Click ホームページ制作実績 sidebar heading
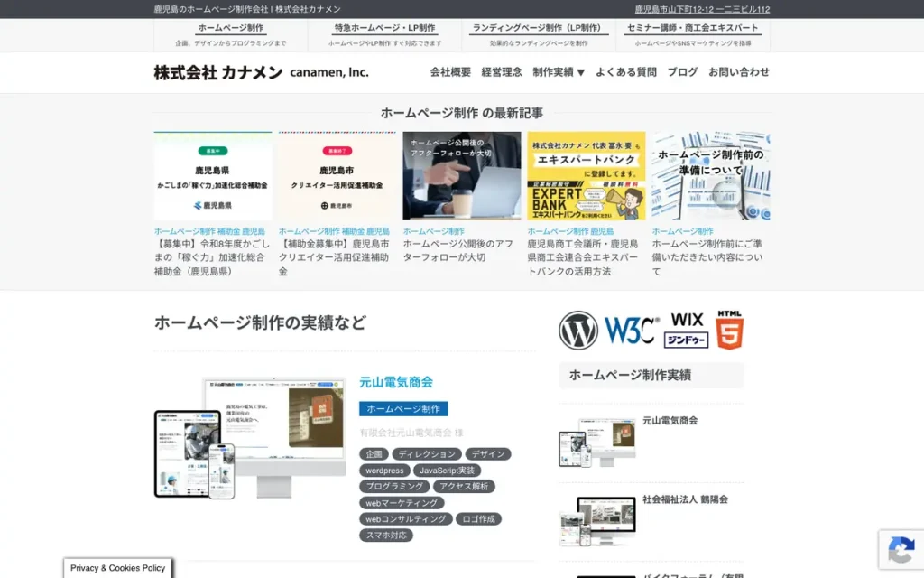The width and height of the screenshot is (924, 578). [651, 375]
